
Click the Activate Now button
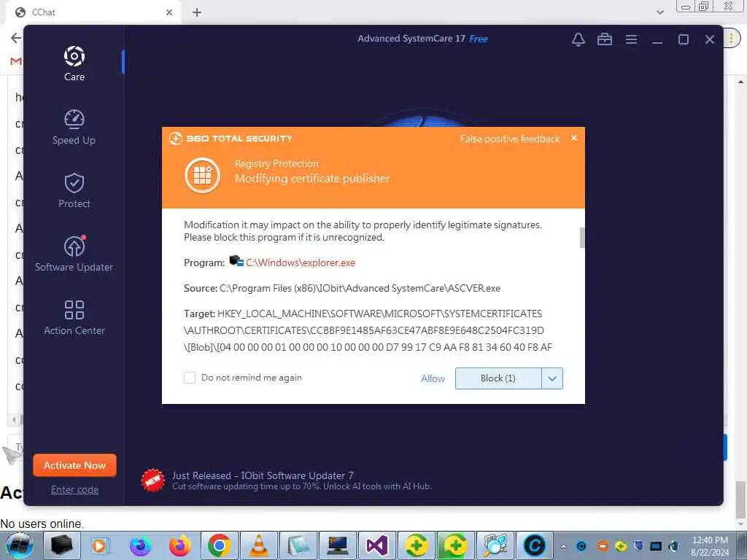pos(74,465)
